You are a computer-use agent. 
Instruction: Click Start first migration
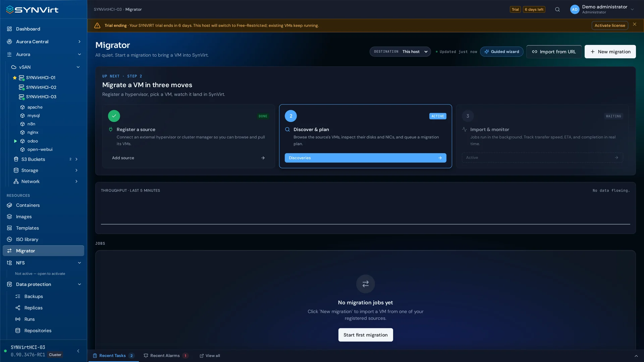tap(366, 335)
